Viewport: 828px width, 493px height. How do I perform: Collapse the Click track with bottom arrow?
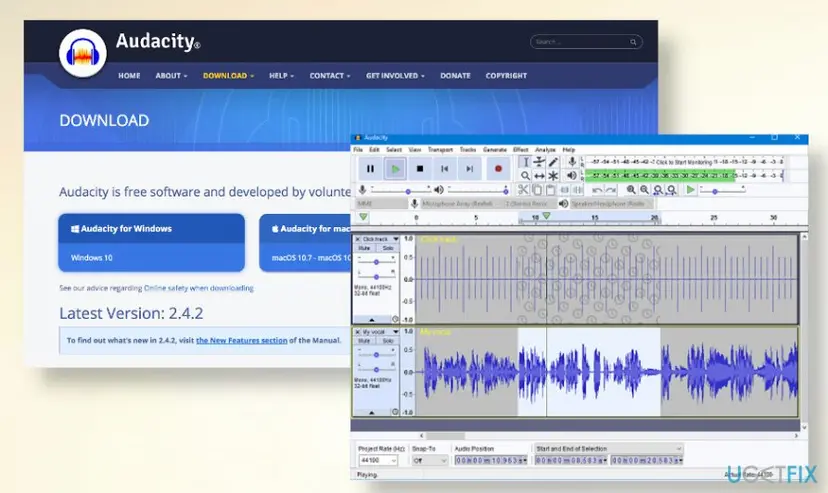click(372, 320)
